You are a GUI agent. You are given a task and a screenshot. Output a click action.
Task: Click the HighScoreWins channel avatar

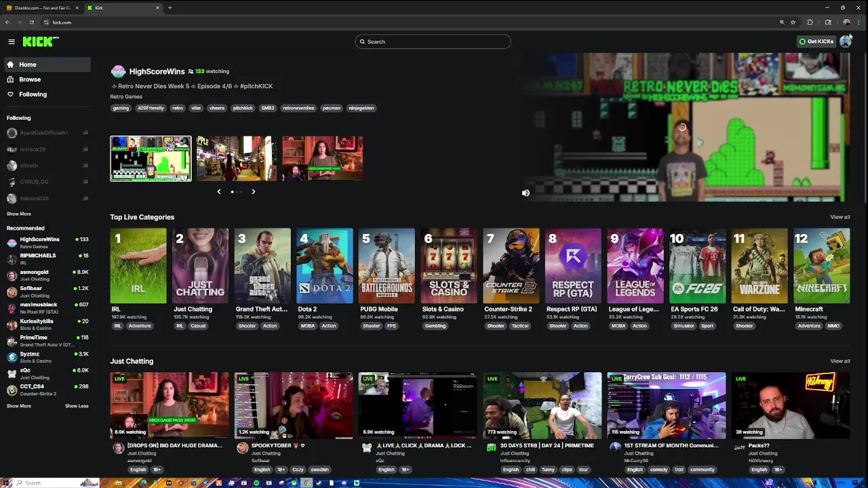click(x=118, y=71)
